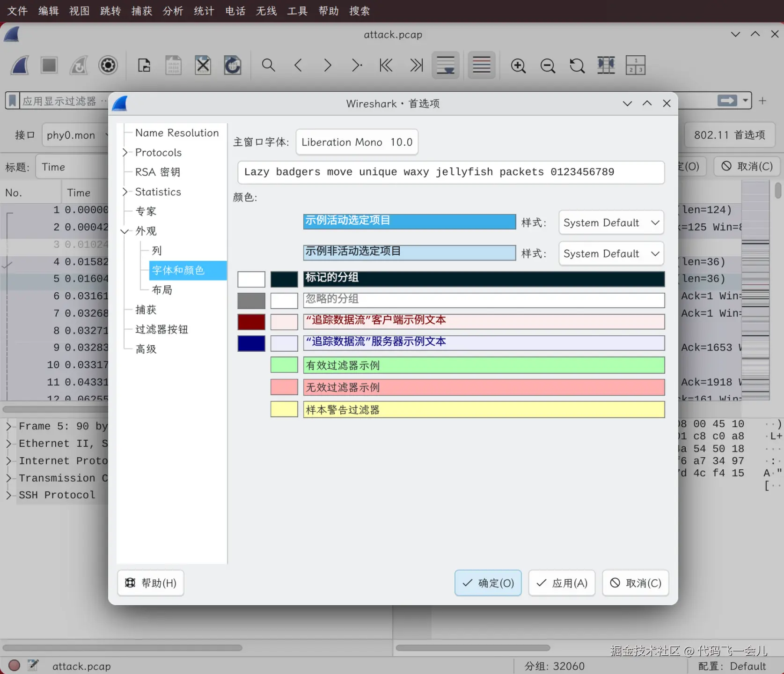
Task: Expand the Protocols tree node
Action: click(x=125, y=153)
